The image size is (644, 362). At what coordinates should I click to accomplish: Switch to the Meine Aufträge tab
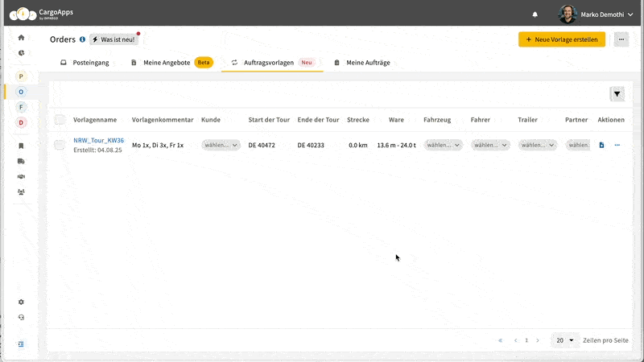click(x=362, y=63)
